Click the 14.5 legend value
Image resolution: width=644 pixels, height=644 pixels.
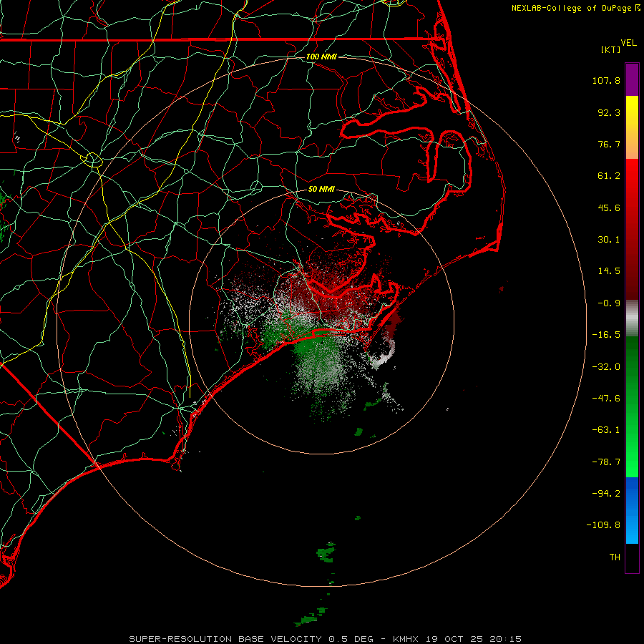(x=609, y=271)
